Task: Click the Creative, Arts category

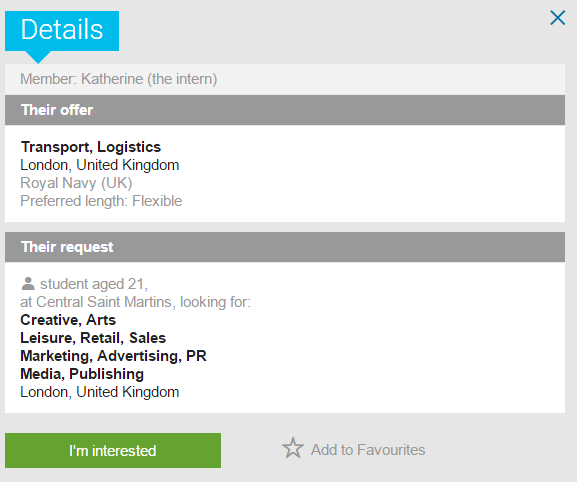Action: pos(68,320)
